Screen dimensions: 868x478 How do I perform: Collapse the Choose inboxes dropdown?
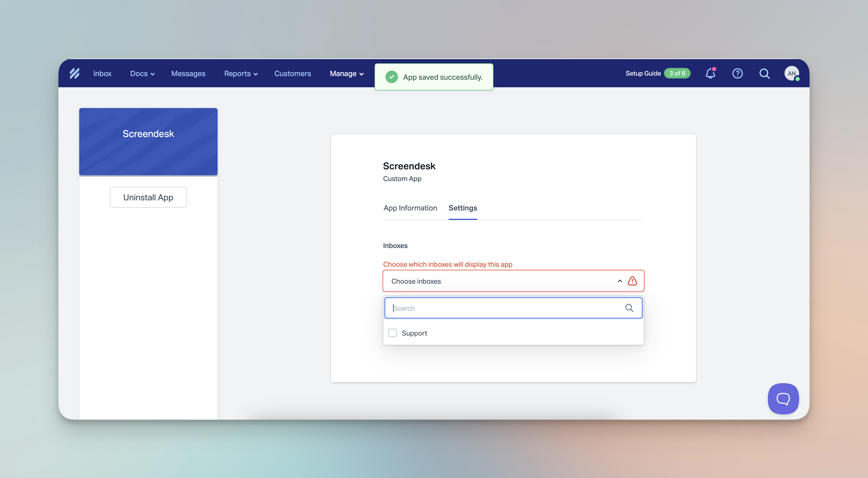point(620,281)
